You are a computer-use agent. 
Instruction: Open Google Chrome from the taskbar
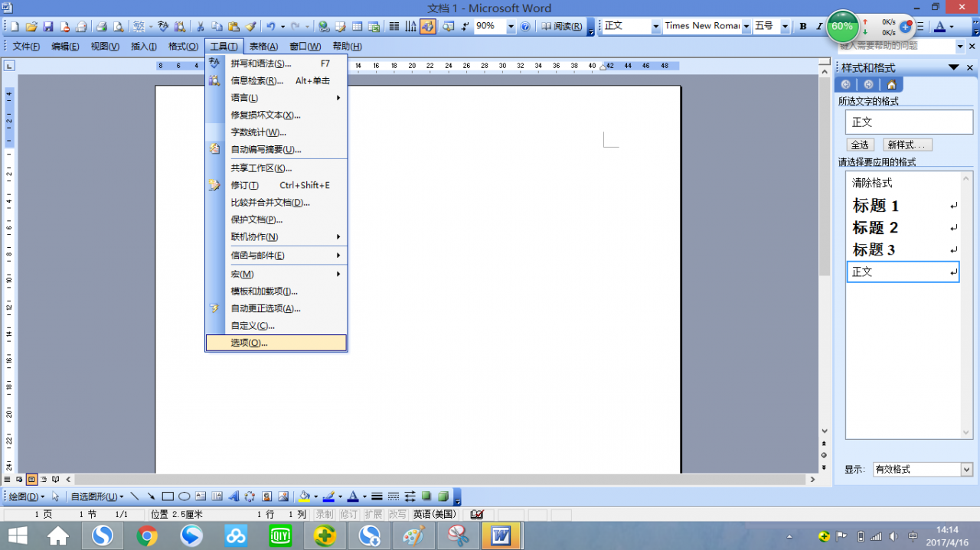tap(148, 536)
